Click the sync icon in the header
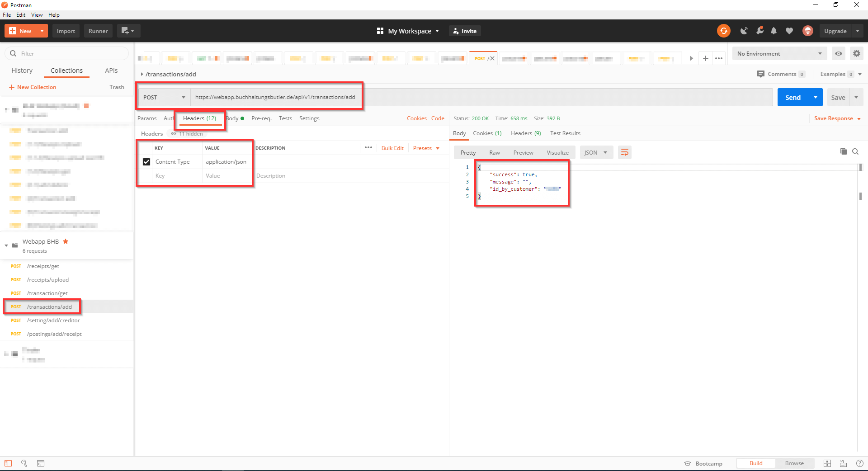This screenshot has width=868, height=471. pyautogui.click(x=724, y=31)
